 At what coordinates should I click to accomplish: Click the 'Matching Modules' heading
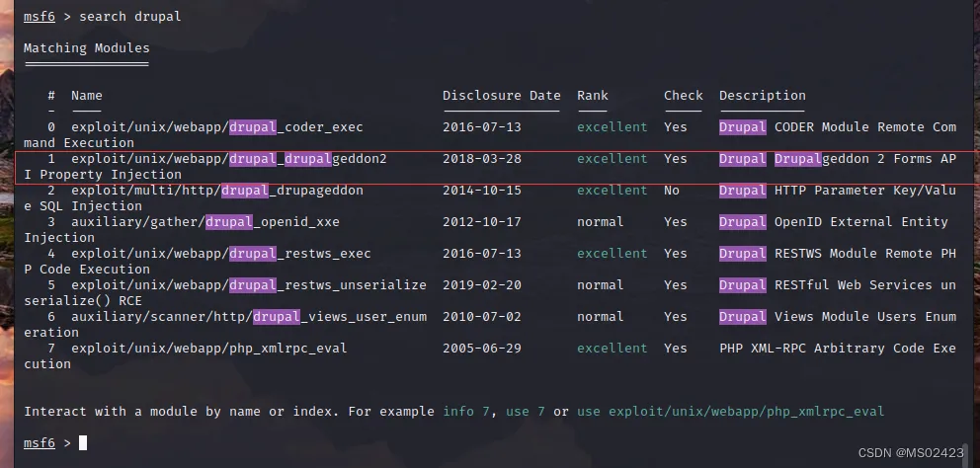[x=86, y=48]
